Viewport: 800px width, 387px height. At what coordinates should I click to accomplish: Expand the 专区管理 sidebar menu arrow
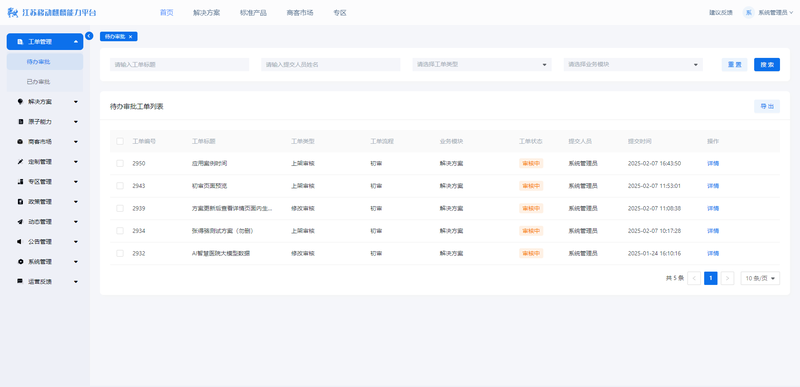76,182
